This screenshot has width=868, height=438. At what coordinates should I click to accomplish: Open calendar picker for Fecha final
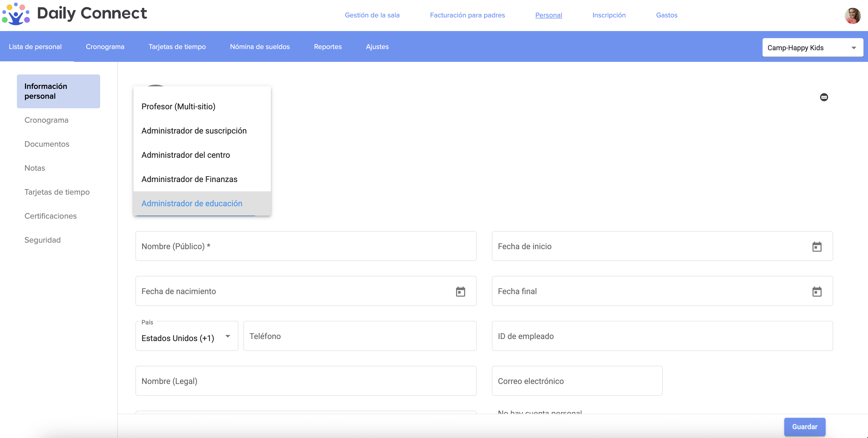click(817, 291)
